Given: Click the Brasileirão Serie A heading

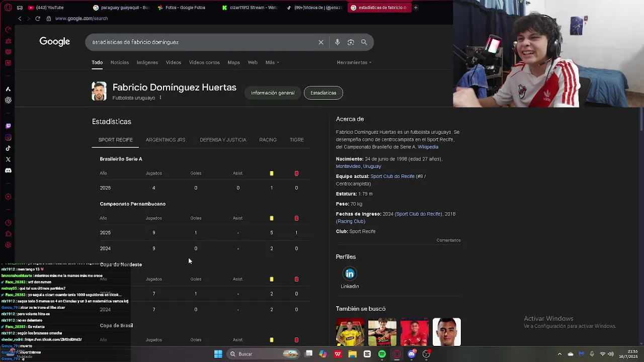Looking at the screenshot, I should [x=121, y=159].
